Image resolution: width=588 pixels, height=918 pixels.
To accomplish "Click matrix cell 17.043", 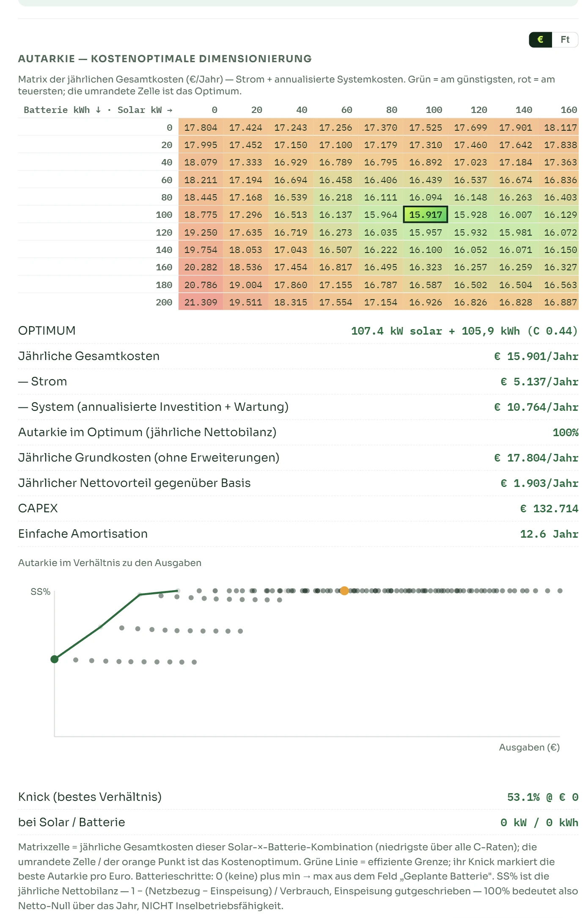I will [x=291, y=250].
